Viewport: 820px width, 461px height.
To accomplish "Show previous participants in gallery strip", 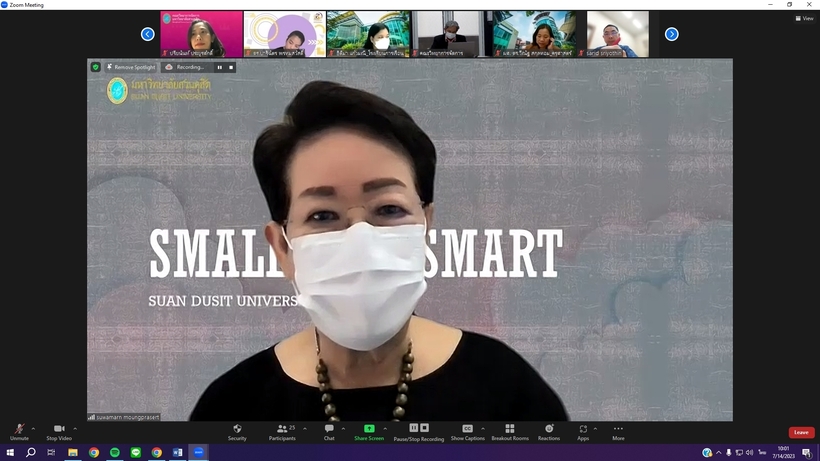I will click(147, 34).
